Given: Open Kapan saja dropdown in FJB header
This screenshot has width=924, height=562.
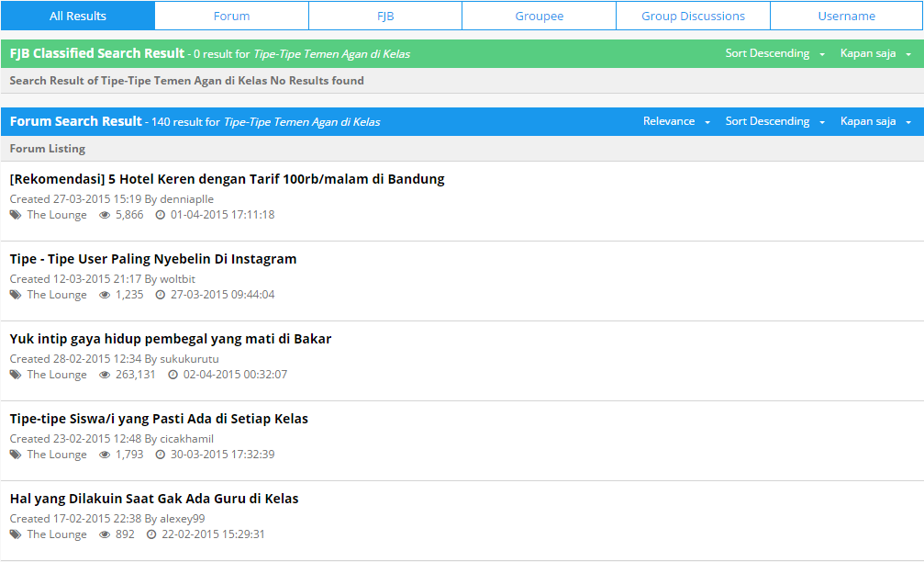Looking at the screenshot, I should pos(875,53).
